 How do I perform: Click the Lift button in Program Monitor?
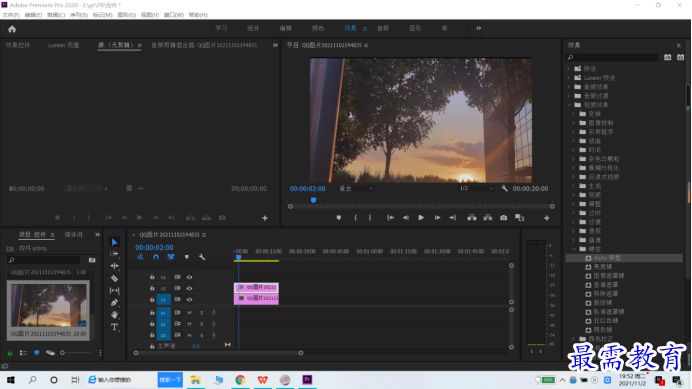click(x=472, y=218)
